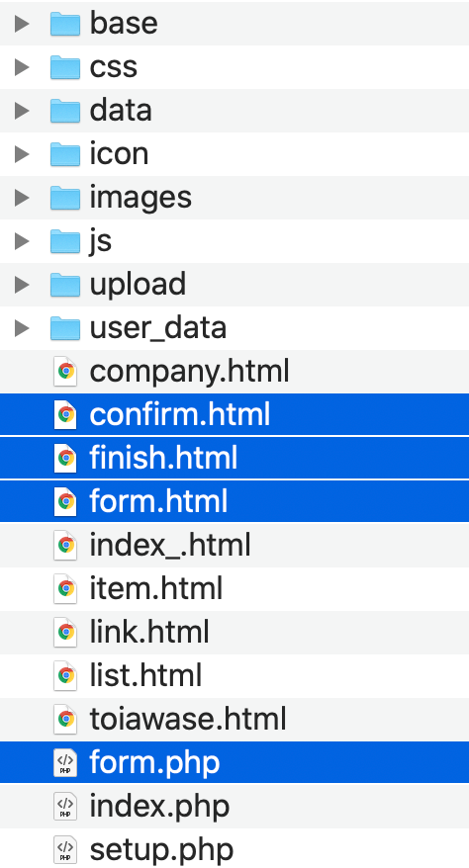Click the Chrome icon beside company.html
The width and height of the screenshot is (469, 868).
pos(65,371)
